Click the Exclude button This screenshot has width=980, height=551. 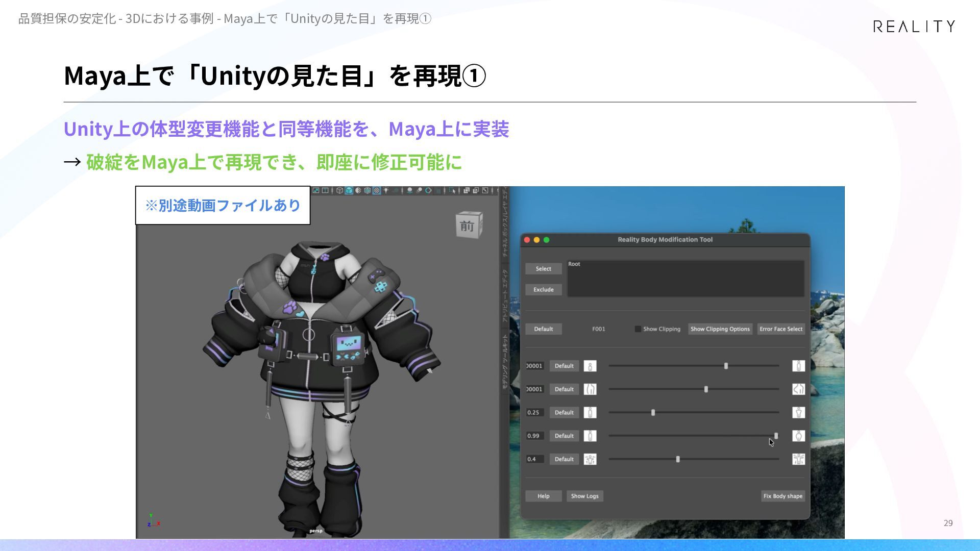coord(544,290)
